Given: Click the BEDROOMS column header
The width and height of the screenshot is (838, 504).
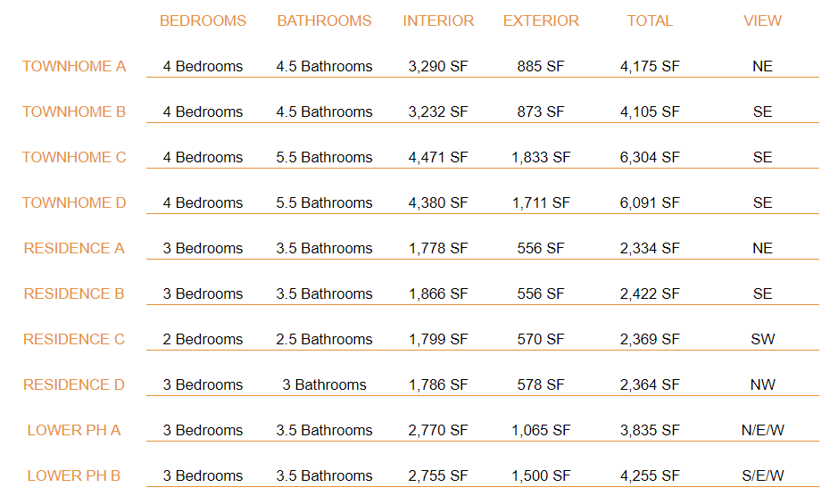Looking at the screenshot, I should [x=203, y=21].
